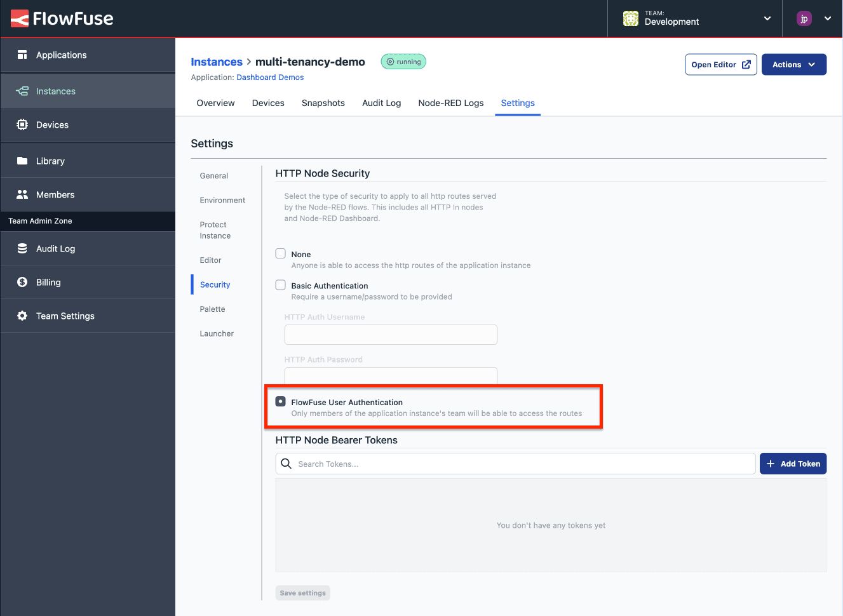
Task: Open the Members section
Action: coord(55,194)
